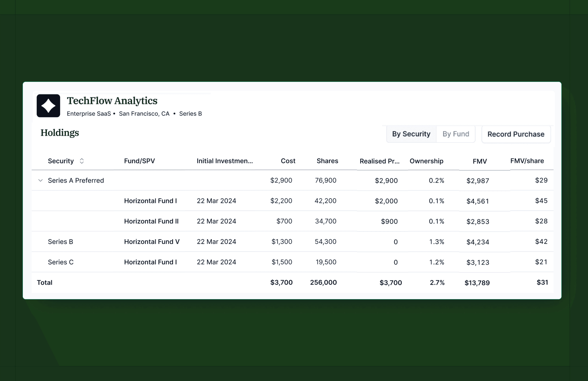Switch to the By Security view
The image size is (588, 381).
pos(411,134)
